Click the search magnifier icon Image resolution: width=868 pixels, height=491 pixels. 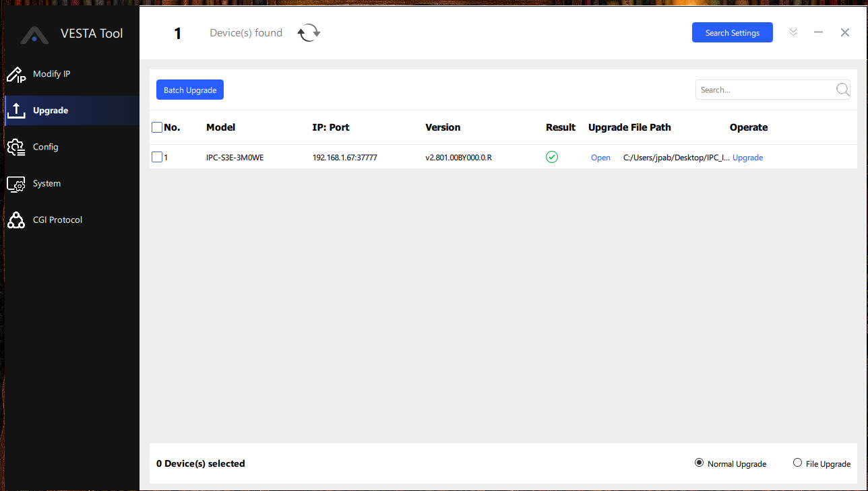(842, 90)
